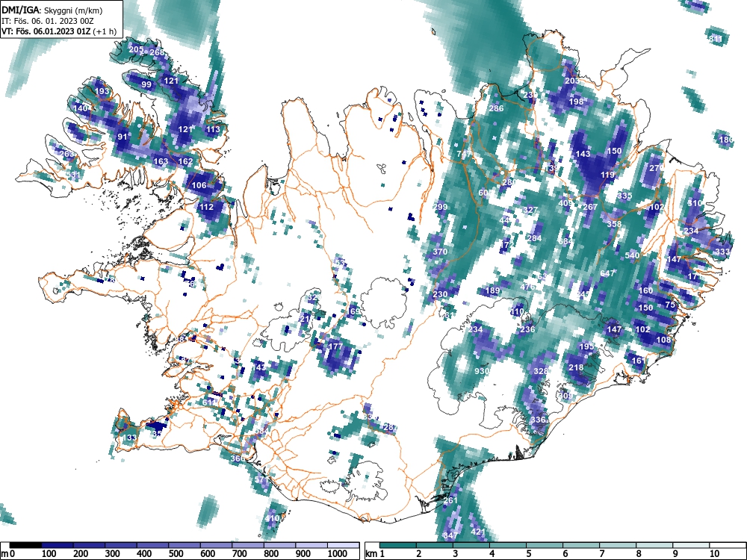Click the visibility value 358 on the map
The width and height of the screenshot is (747, 560).
[x=614, y=224]
